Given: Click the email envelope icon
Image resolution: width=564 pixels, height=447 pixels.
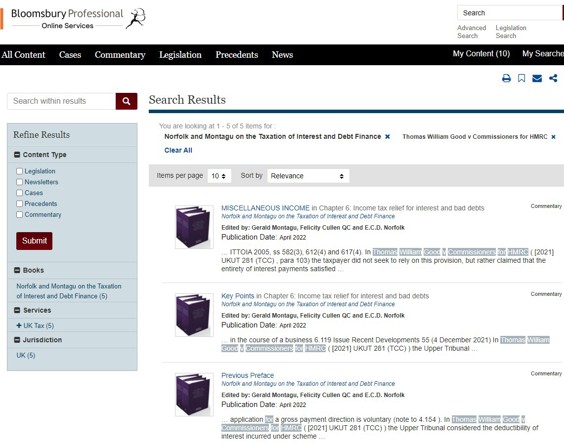Looking at the screenshot, I should point(537,78).
